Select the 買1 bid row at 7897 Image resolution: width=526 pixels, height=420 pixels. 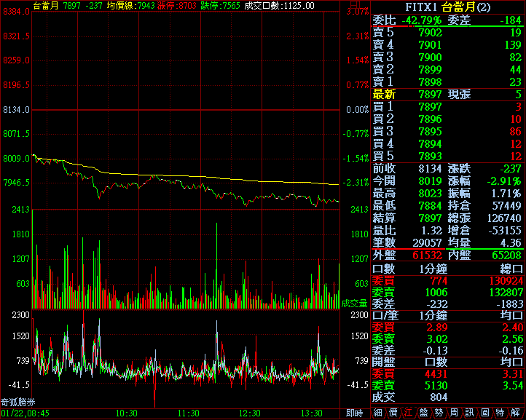(447, 107)
